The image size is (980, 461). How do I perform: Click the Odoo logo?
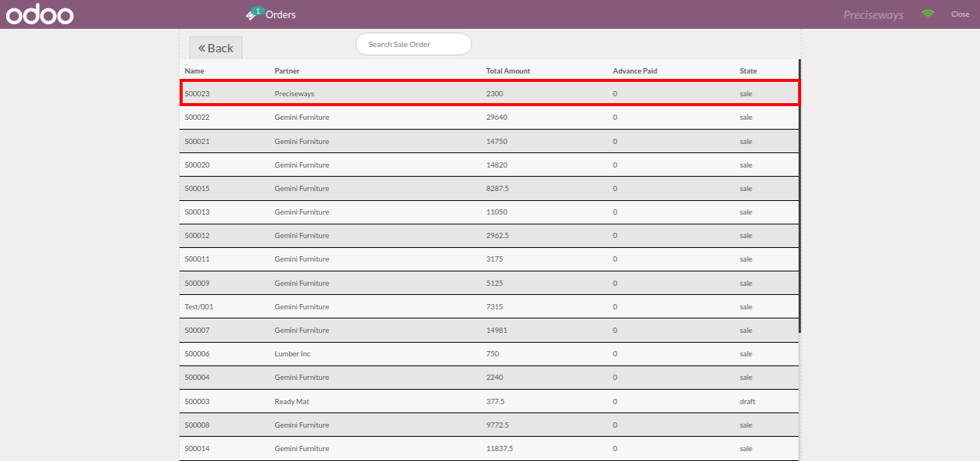click(x=39, y=14)
